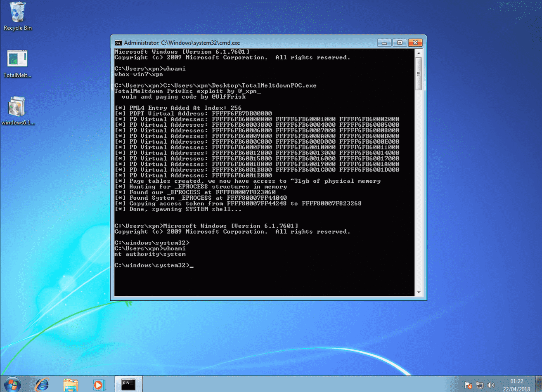The width and height of the screenshot is (542, 392).
Task: Open the clock showing 01:22
Action: click(516, 385)
